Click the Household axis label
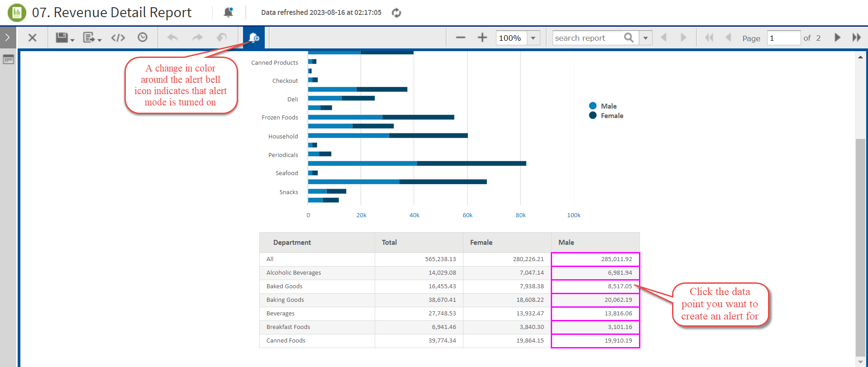 pos(283,137)
